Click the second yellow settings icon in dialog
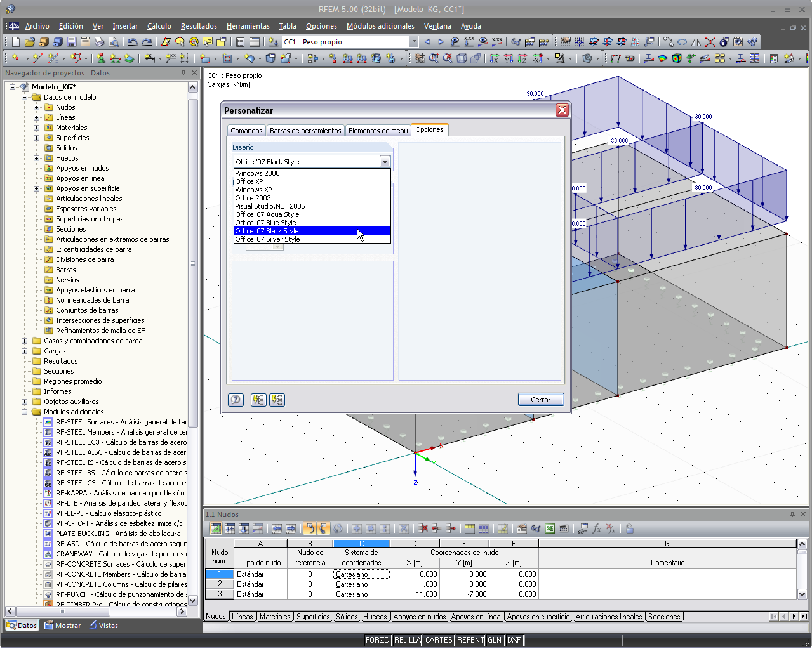Image resolution: width=812 pixels, height=649 pixels. coord(277,400)
